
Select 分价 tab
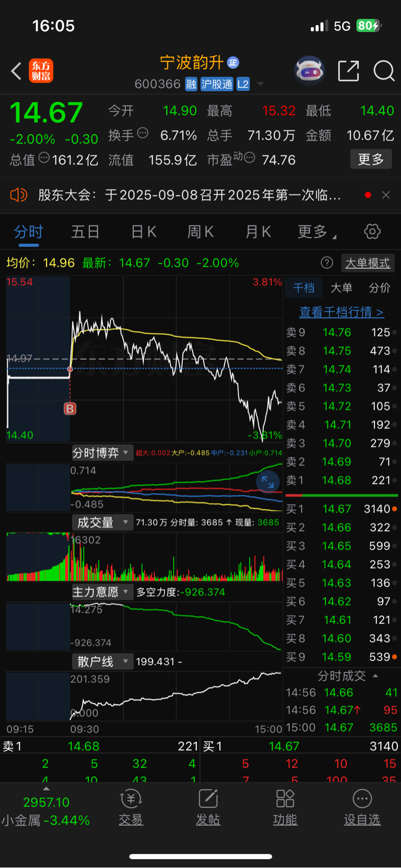380,288
